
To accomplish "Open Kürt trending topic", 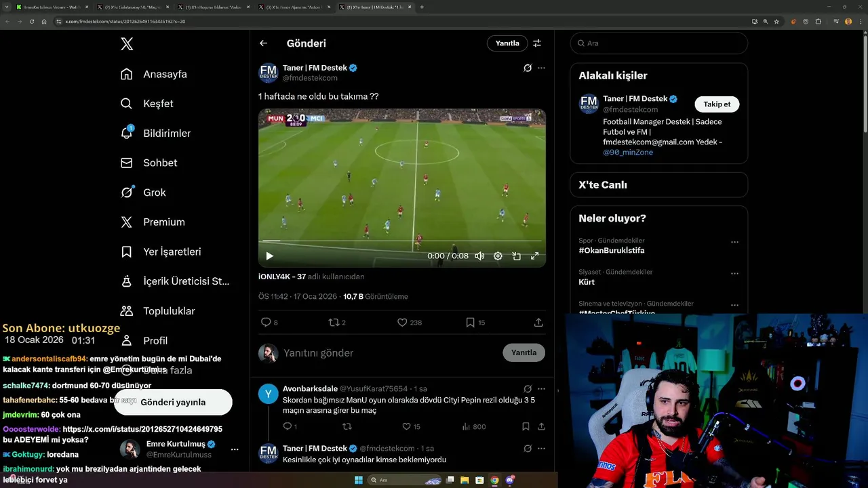I will point(587,282).
